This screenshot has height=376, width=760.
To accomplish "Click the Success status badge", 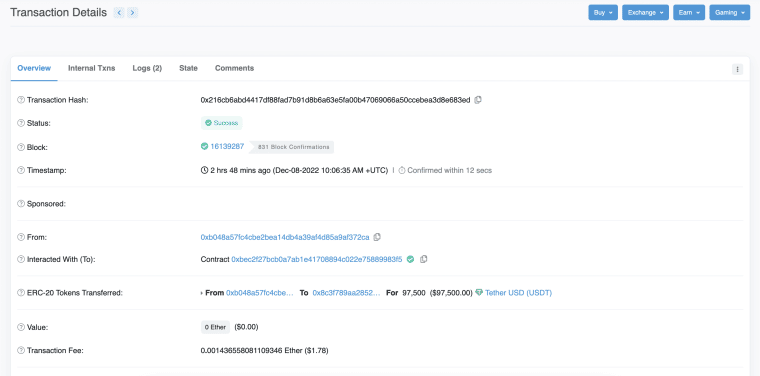I will click(x=222, y=123).
